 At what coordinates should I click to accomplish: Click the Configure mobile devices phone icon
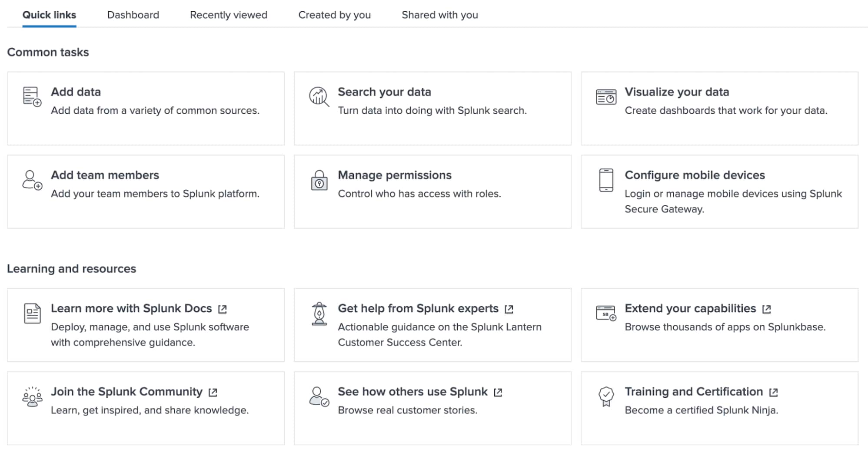[606, 180]
